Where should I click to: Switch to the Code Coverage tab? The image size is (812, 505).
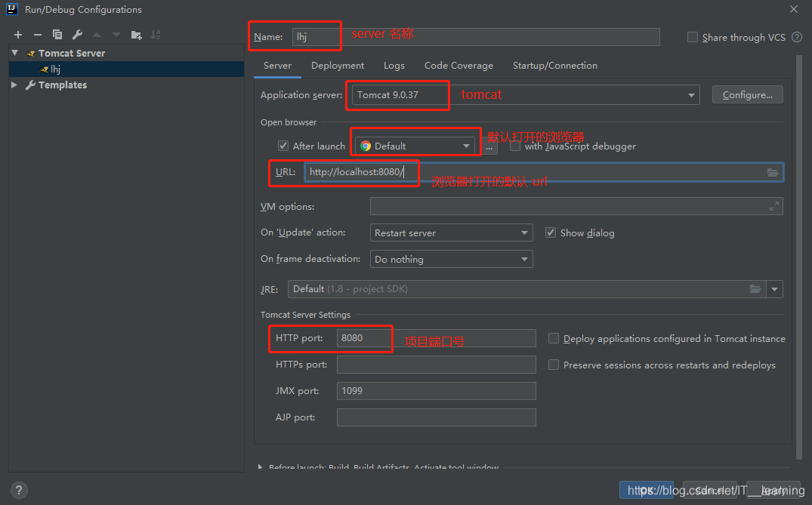pyautogui.click(x=458, y=66)
